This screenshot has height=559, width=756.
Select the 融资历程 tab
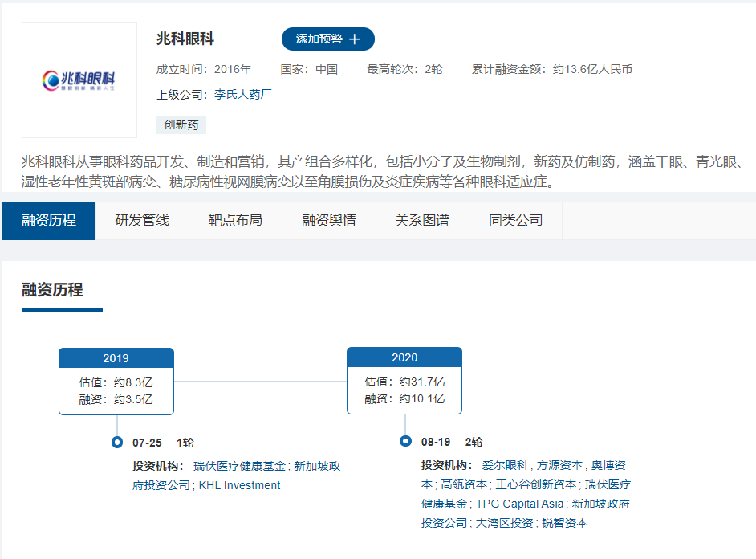(x=48, y=220)
